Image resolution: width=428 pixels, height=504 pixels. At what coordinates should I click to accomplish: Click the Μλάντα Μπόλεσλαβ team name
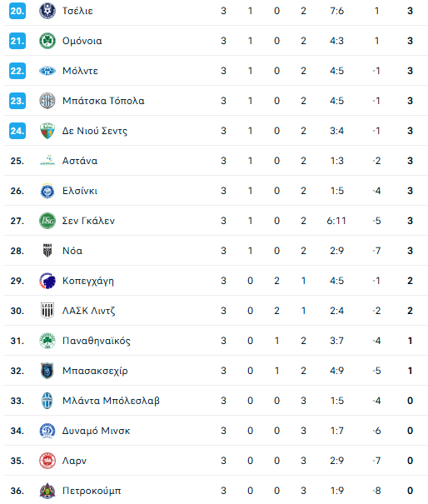tap(111, 401)
